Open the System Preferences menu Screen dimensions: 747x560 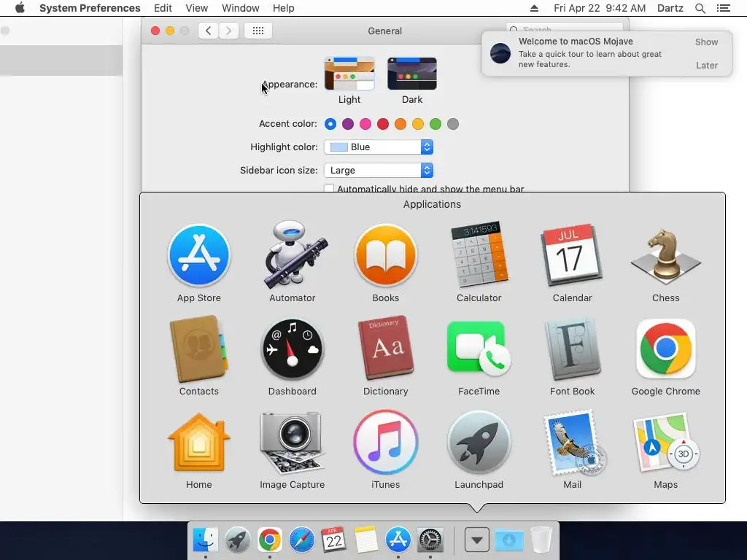[90, 8]
